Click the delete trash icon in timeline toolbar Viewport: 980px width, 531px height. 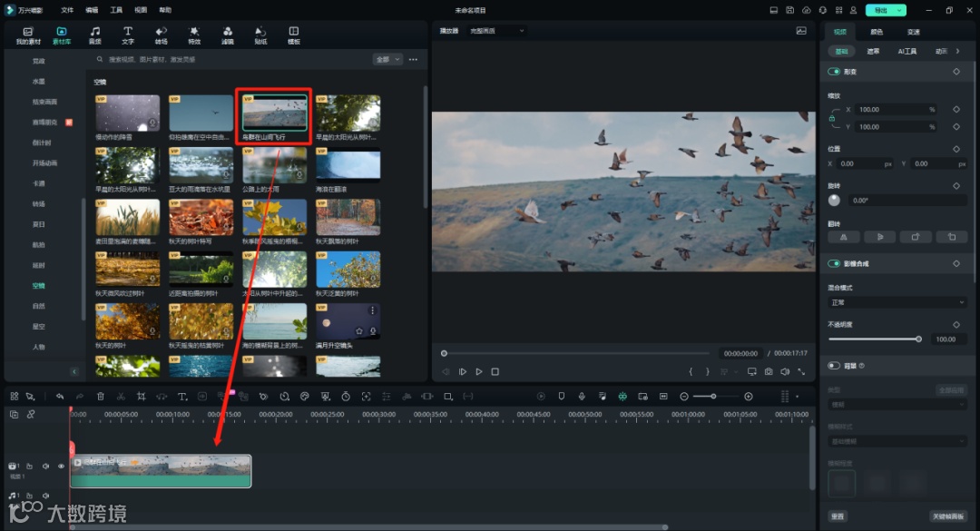coord(101,397)
